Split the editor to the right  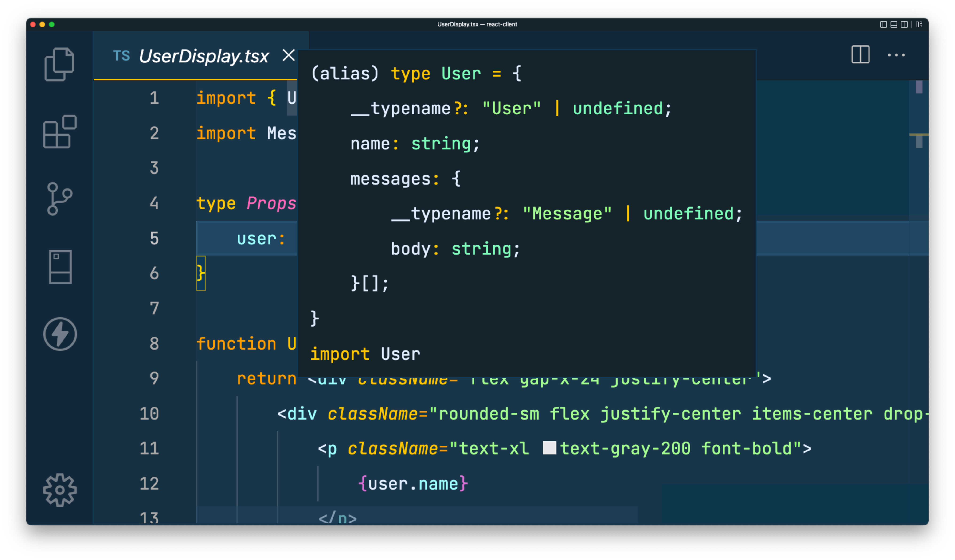click(860, 54)
